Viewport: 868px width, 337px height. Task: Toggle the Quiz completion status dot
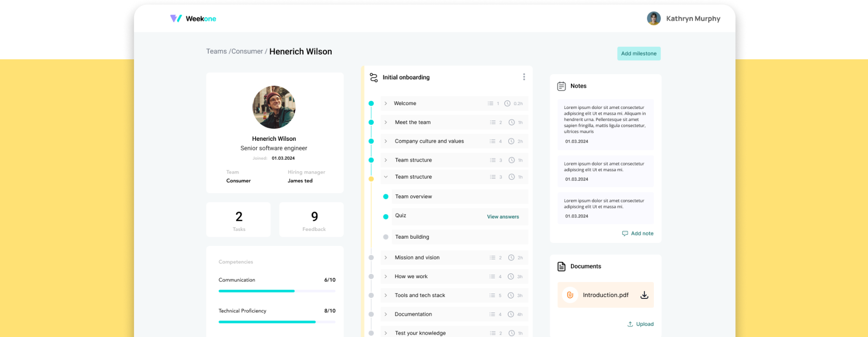click(386, 217)
